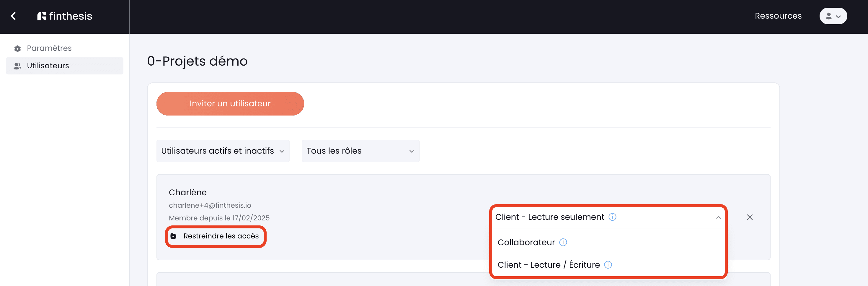868x286 pixels.
Task: Collapse the role selector with its chevron
Action: coord(718,217)
